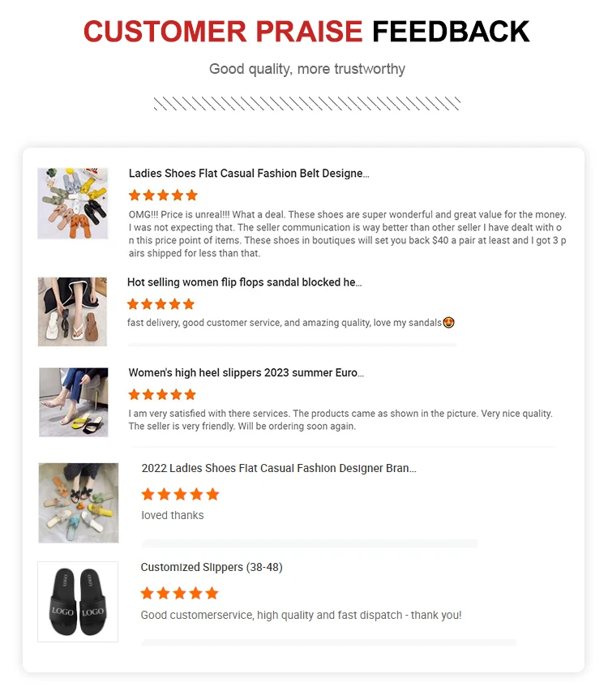This screenshot has width=608, height=700.
Task: Click the 'OMG!!! Price is unreal' review text
Action: click(x=347, y=234)
